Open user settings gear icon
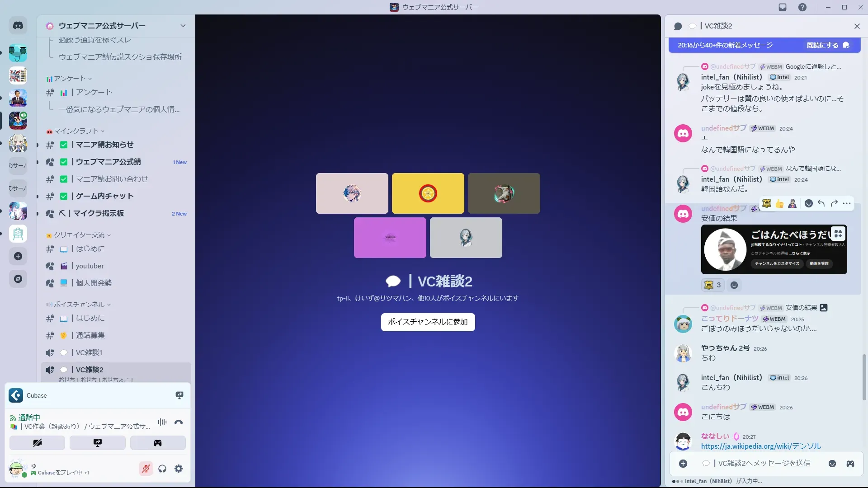The height and width of the screenshot is (488, 868). click(179, 469)
